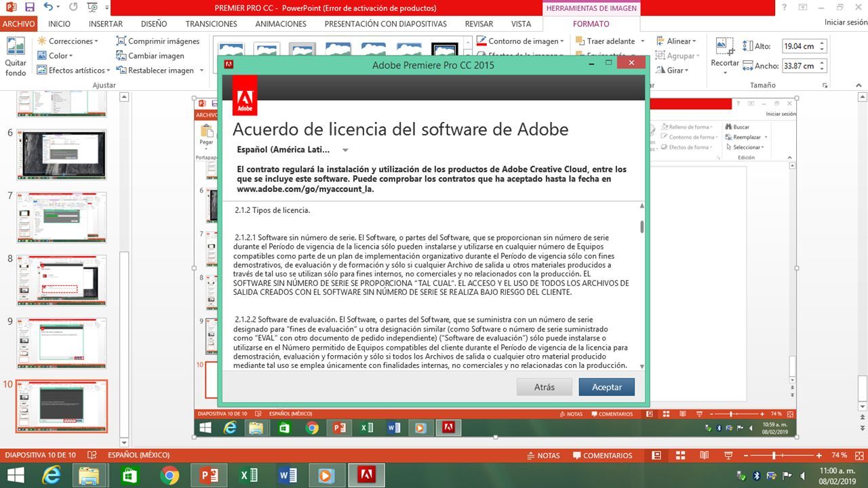
Task: Select slide 8 thumbnail
Action: pos(62,281)
